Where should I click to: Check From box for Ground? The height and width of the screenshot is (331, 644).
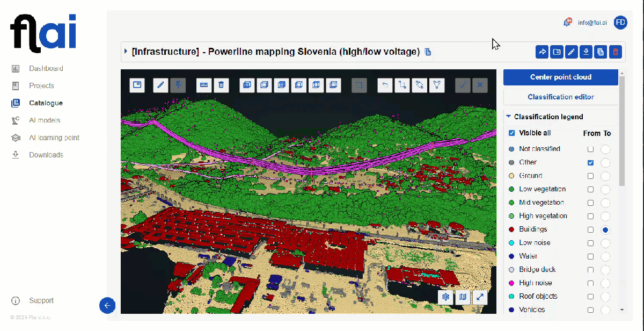[590, 176]
